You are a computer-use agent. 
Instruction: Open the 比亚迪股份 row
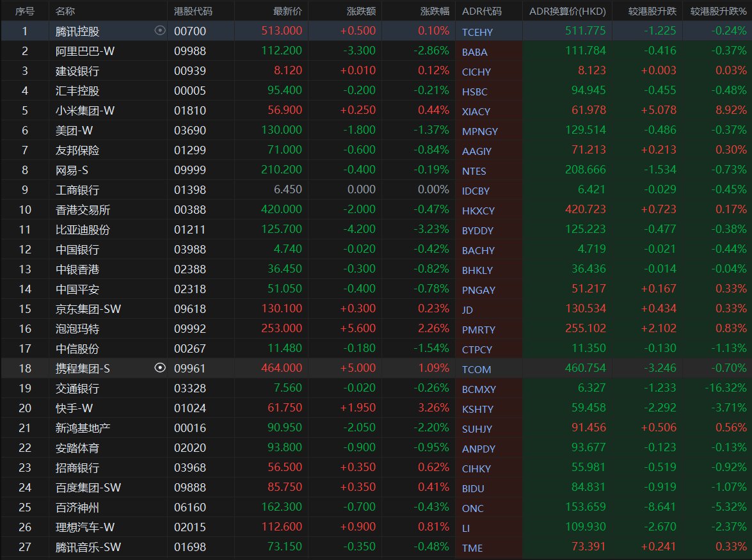pos(376,229)
